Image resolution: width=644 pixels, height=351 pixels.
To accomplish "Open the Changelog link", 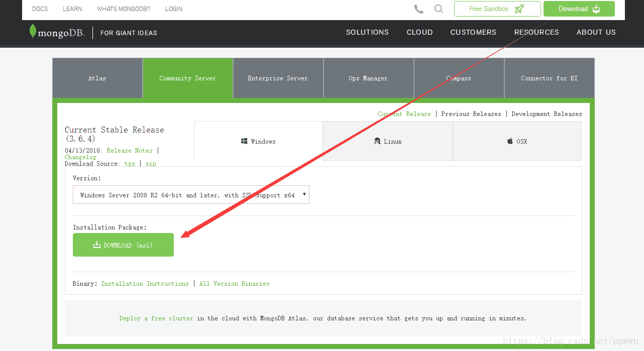I will point(80,157).
